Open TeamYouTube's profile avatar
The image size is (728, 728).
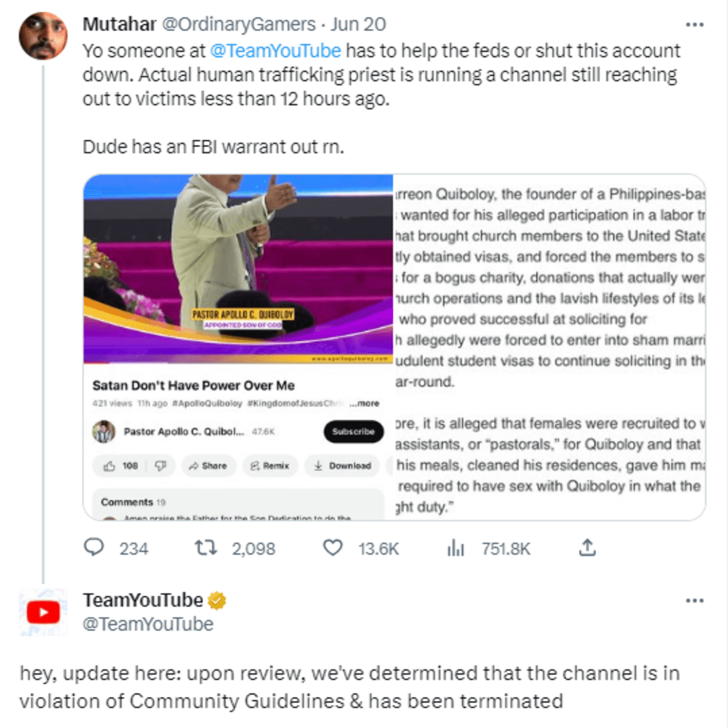[x=43, y=612]
